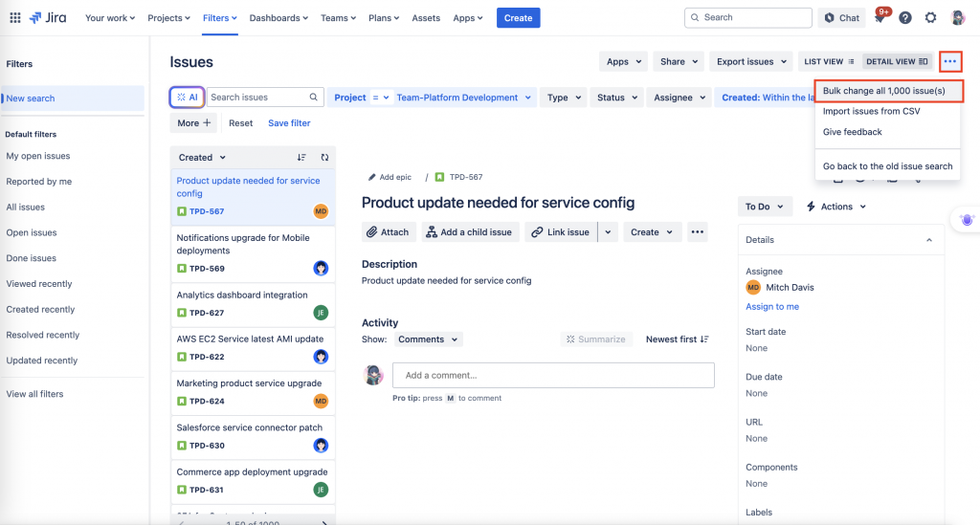Open Share dropdown
This screenshot has height=525, width=980.
pos(679,61)
